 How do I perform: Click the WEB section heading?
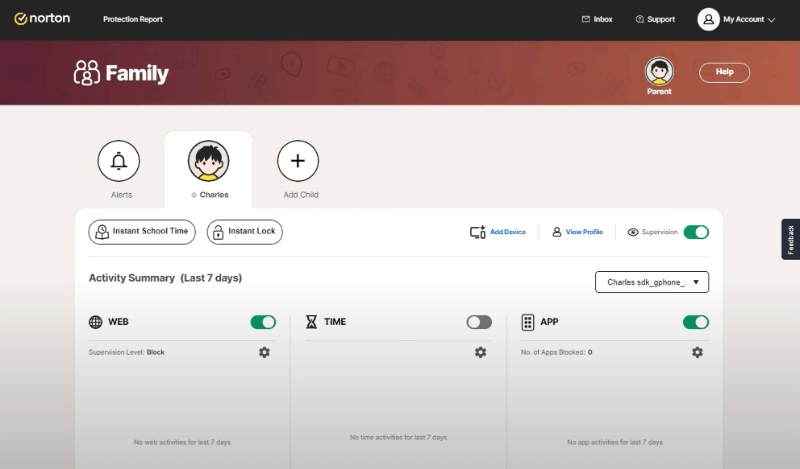coord(118,322)
